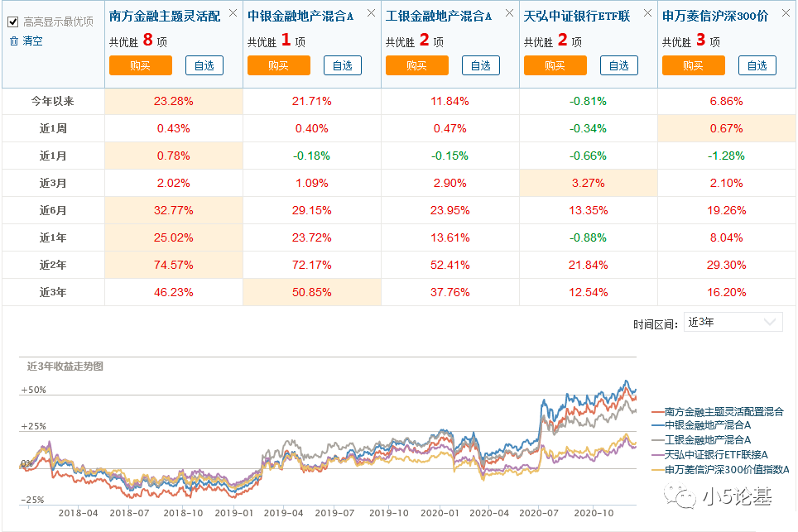Image resolution: width=798 pixels, height=532 pixels.
Task: Remove 南方金融主题灵活配 column with its X icon
Action: click(x=233, y=14)
